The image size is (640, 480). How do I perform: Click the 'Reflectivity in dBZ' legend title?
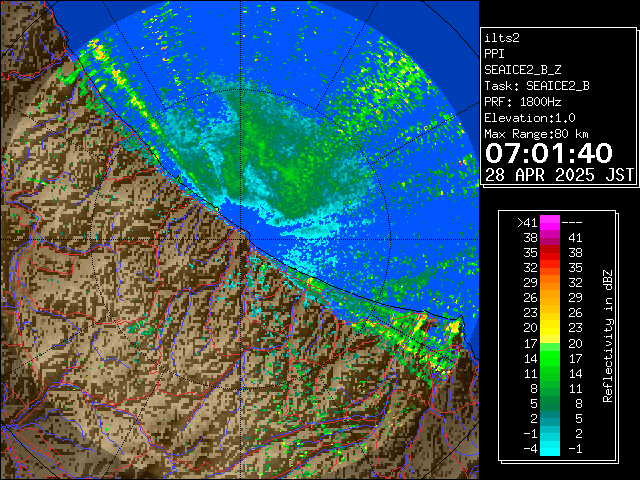point(608,336)
